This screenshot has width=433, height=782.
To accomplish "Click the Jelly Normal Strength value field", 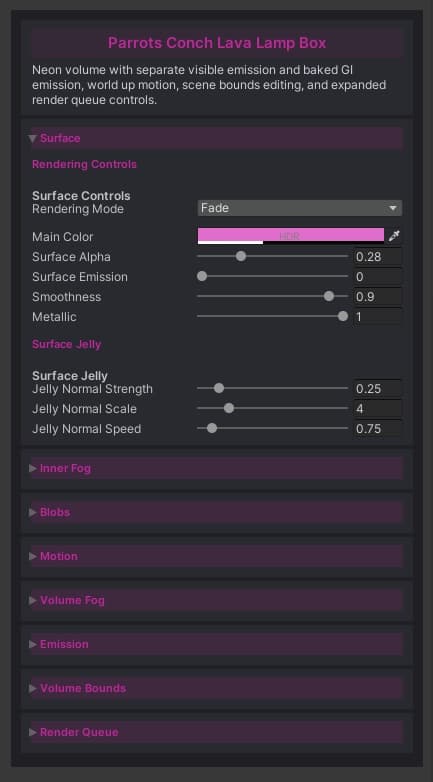I will [x=378, y=389].
